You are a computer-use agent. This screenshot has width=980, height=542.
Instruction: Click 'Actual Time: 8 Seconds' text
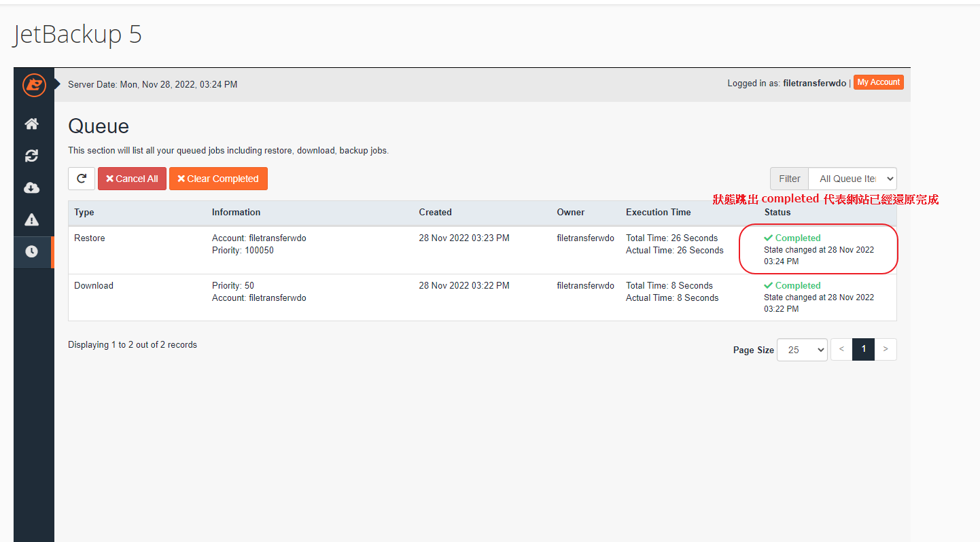(672, 298)
